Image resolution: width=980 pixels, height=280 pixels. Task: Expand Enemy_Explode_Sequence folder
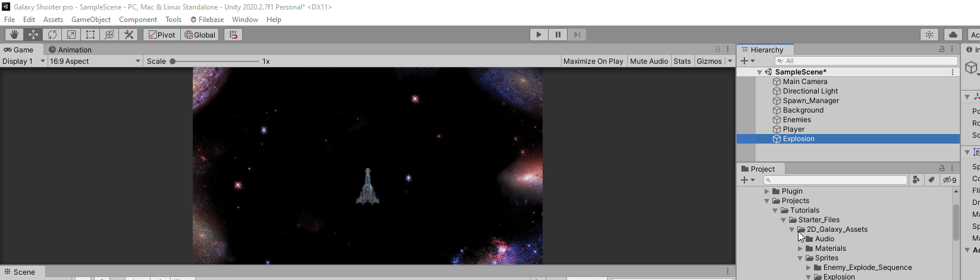[x=809, y=267]
